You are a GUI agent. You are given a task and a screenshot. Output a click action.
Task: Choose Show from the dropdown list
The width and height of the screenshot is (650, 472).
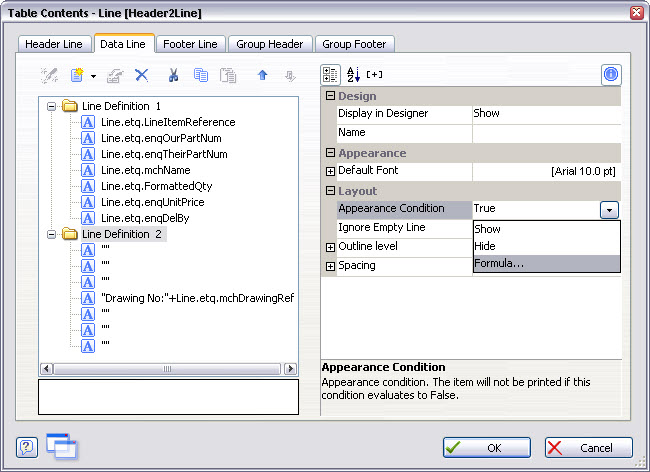coord(546,229)
